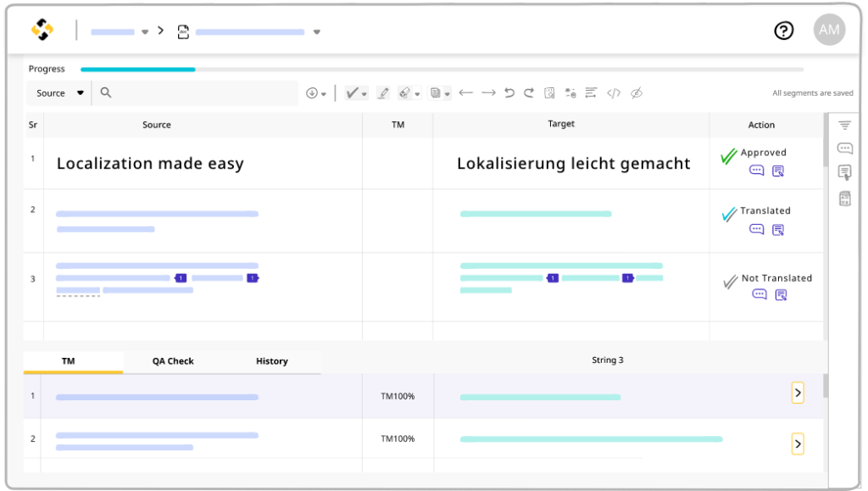
Task: Toggle the Approved checkmark on segment 1
Action: pyautogui.click(x=726, y=154)
